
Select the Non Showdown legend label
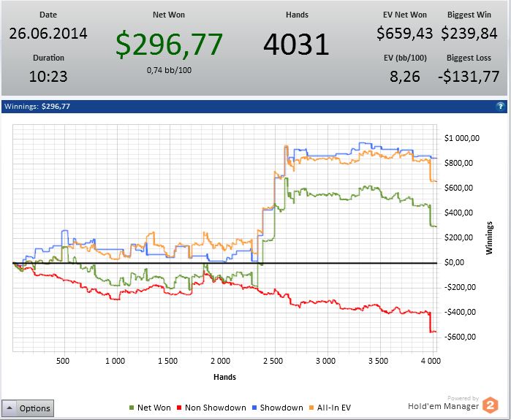216,408
